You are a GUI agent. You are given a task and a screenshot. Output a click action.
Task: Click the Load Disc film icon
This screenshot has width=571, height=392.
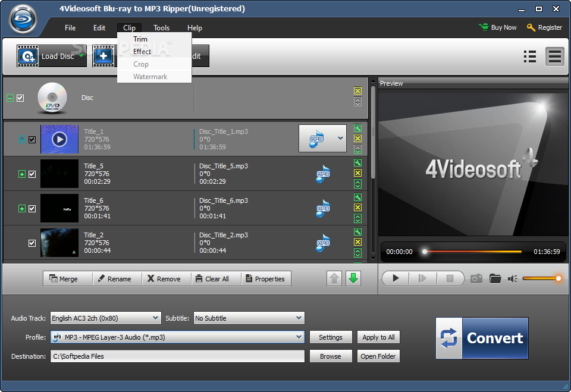(x=28, y=56)
